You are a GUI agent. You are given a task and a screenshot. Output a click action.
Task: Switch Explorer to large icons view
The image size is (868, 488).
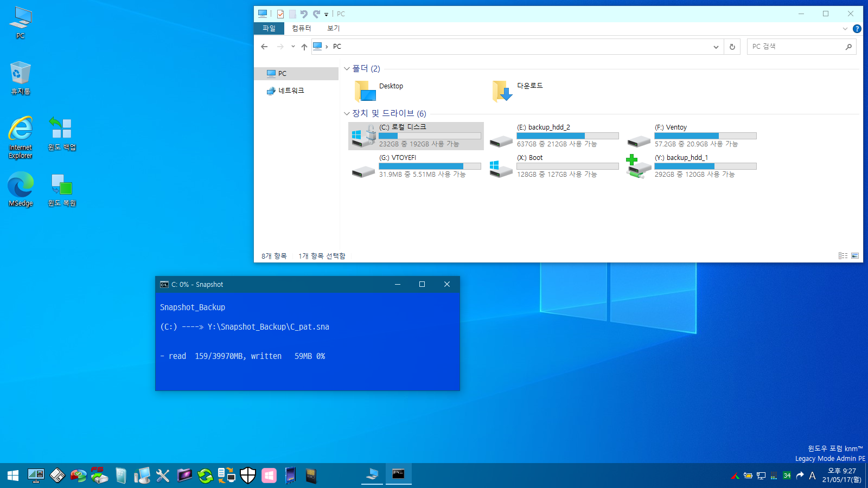855,256
